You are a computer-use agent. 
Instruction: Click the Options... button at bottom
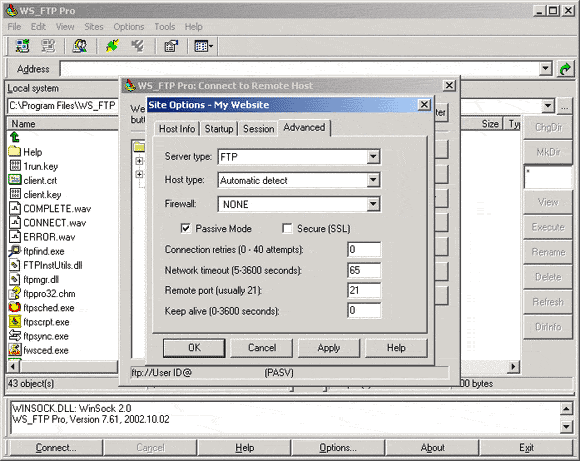[x=338, y=448]
